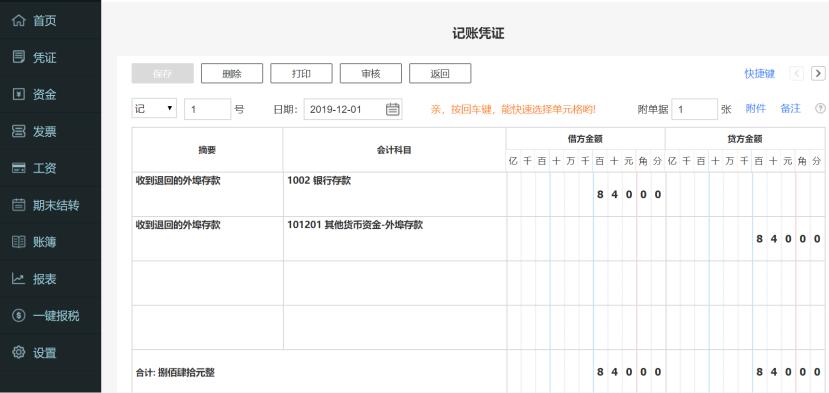This screenshot has width=829, height=393.
Task: Open the 首页 home icon in sidebar
Action: click(x=19, y=21)
